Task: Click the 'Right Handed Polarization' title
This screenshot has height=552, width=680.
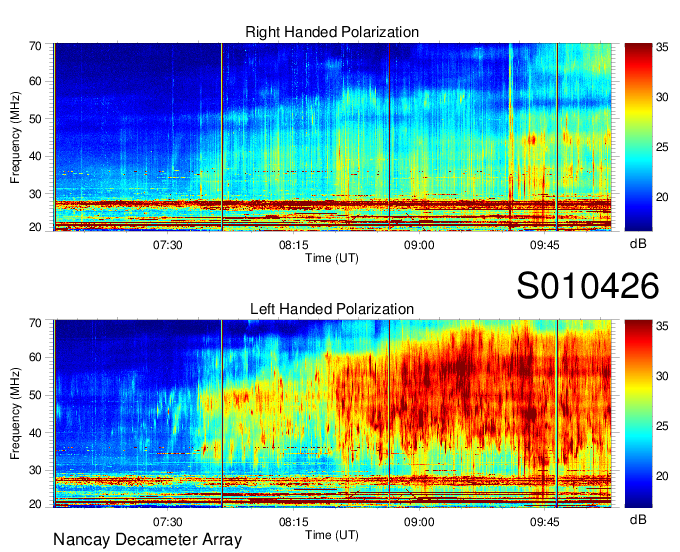Action: point(332,32)
